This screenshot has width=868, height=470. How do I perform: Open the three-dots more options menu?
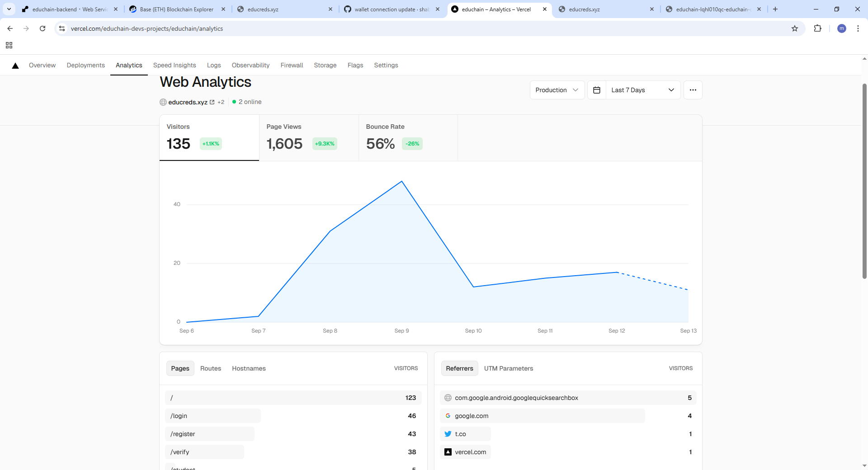(693, 90)
